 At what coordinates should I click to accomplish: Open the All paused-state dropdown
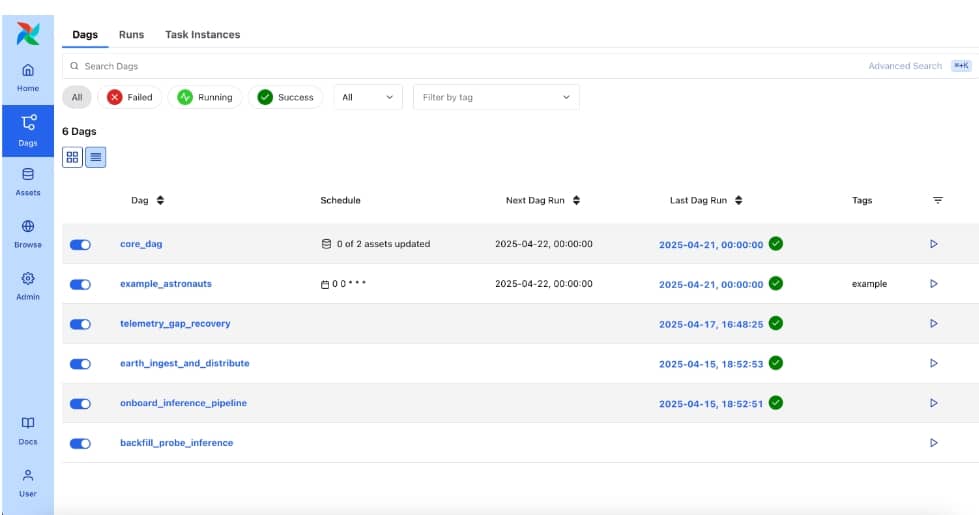point(368,97)
